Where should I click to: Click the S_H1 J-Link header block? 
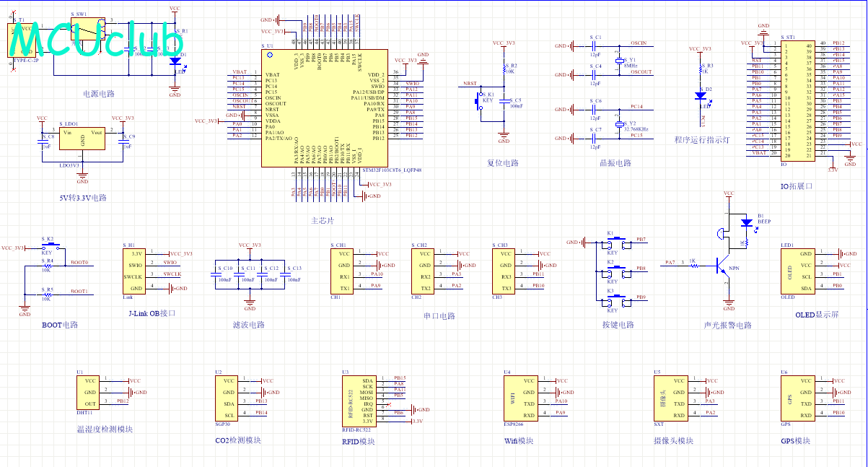point(136,271)
